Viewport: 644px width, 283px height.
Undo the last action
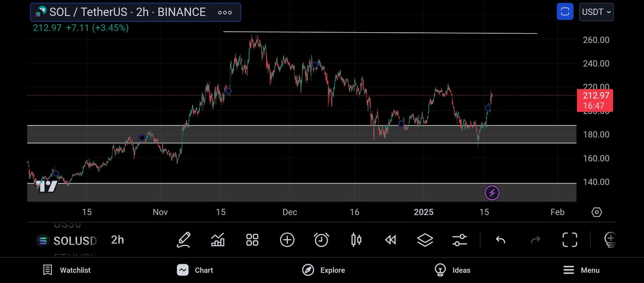click(x=500, y=240)
